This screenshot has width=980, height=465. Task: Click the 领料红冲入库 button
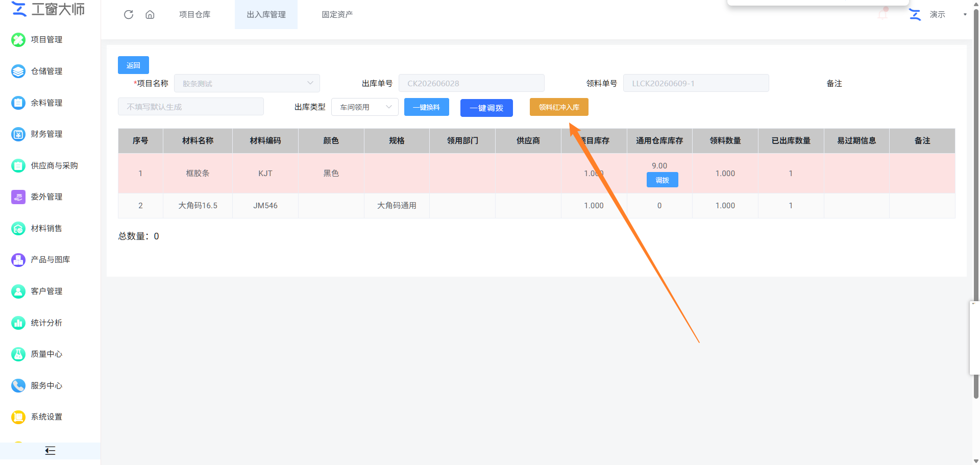pyautogui.click(x=559, y=107)
